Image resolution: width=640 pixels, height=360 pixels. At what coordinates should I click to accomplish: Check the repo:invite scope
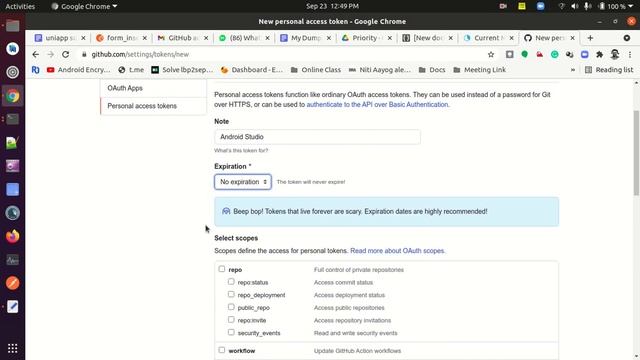tap(231, 320)
